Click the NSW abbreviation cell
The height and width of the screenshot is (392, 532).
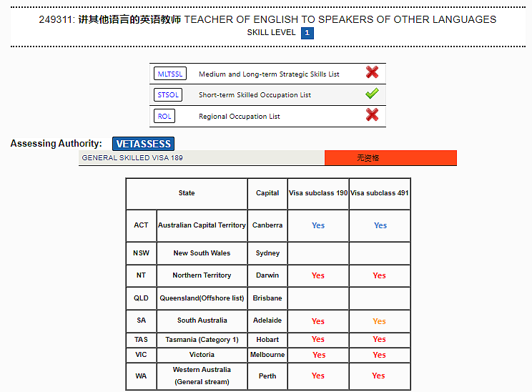[x=141, y=253]
